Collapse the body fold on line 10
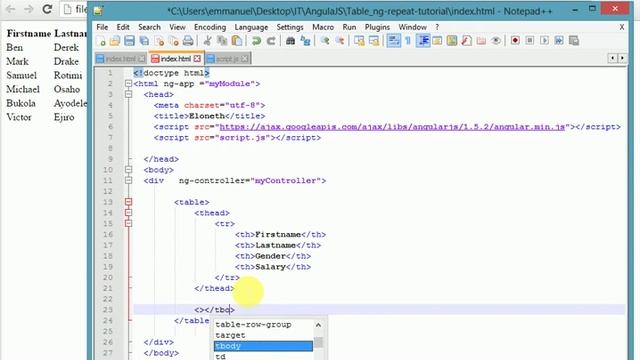Viewport: 640px width, 360px height. pos(129,170)
